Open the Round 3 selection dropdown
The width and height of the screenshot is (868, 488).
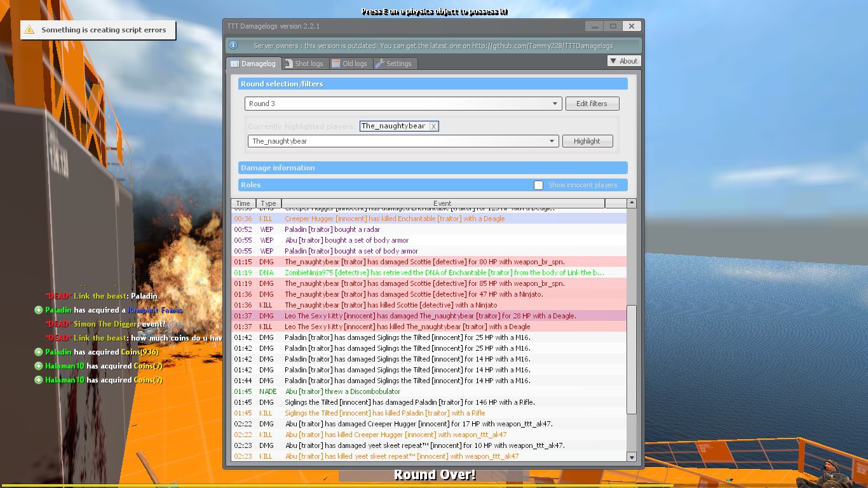point(555,104)
